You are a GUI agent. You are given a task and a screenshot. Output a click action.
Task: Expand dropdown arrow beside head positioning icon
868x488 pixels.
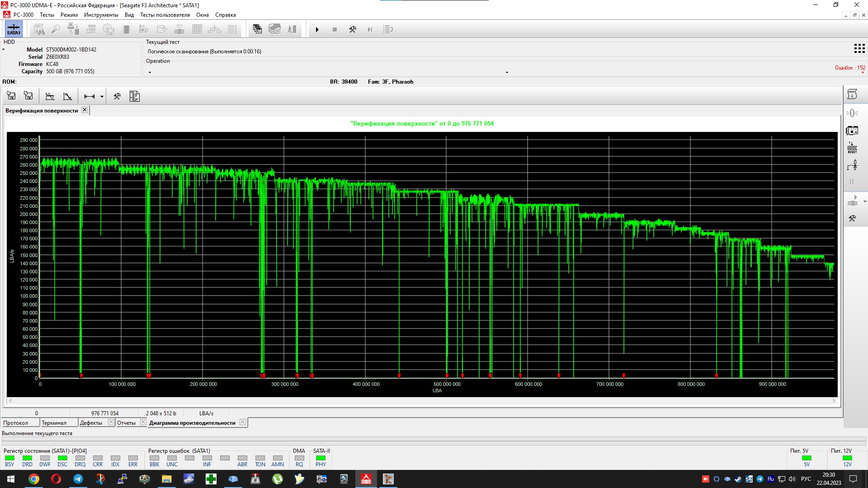[x=864, y=202]
